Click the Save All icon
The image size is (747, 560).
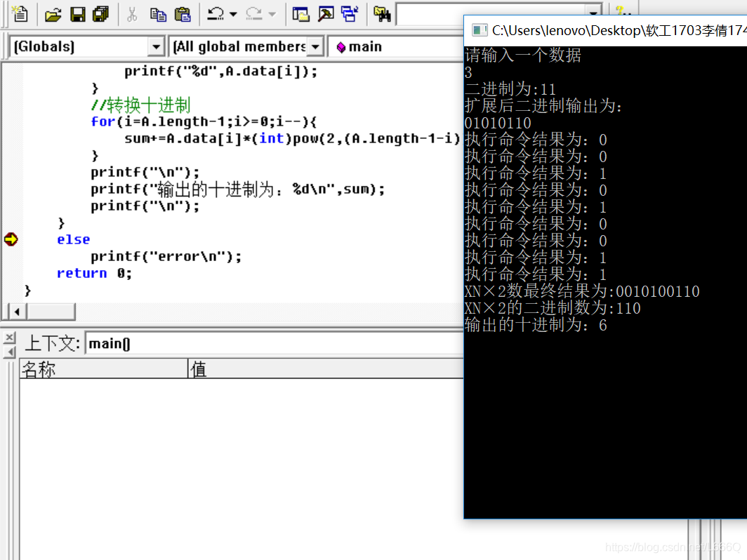coord(100,15)
